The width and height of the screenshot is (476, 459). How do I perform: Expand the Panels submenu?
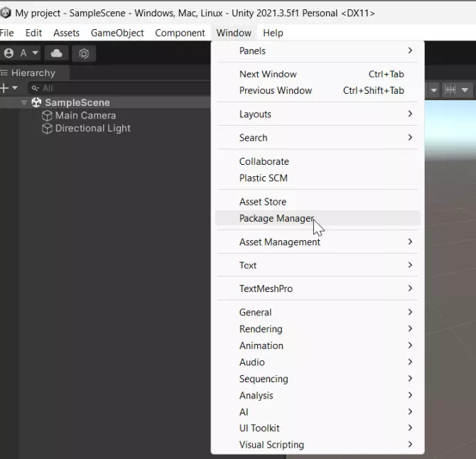point(318,50)
